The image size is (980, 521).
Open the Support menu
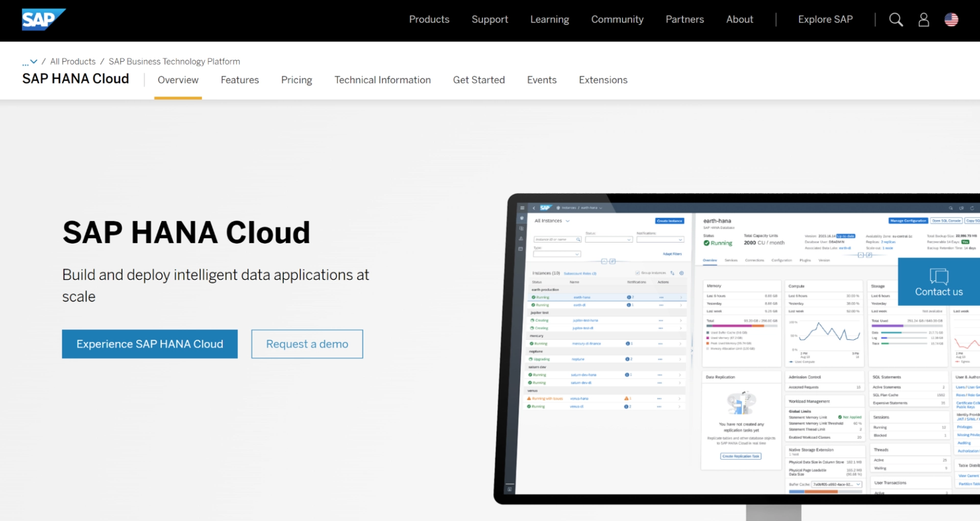(x=489, y=19)
